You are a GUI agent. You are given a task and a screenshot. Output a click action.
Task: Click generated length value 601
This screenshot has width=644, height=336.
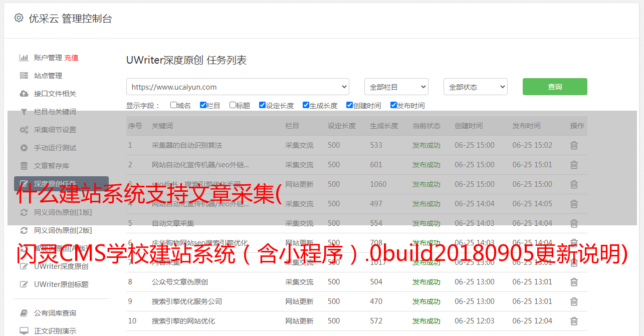(376, 165)
